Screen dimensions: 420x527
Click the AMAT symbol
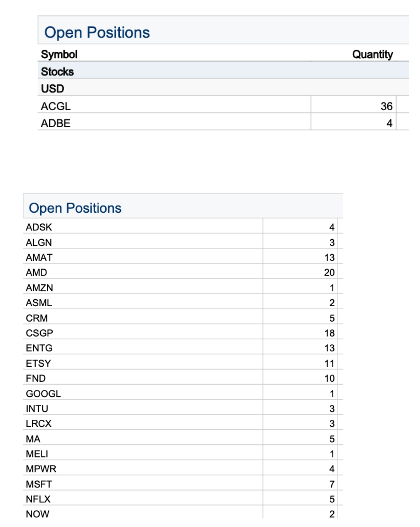click(39, 257)
